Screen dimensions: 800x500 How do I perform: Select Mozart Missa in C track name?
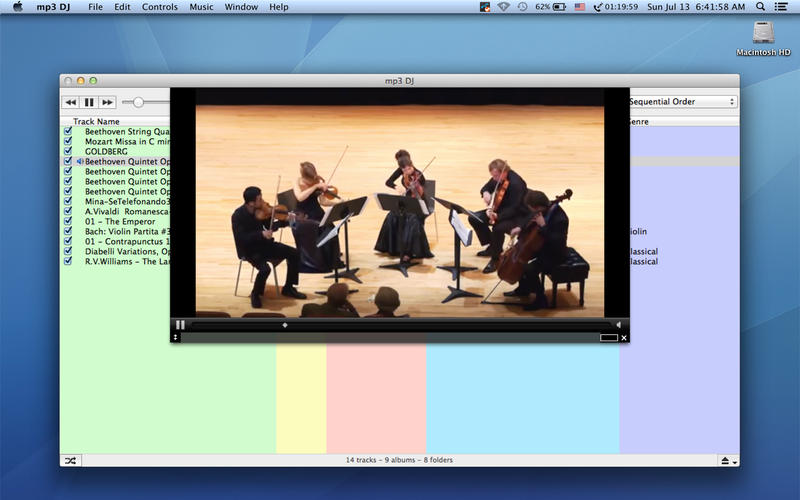[127, 141]
